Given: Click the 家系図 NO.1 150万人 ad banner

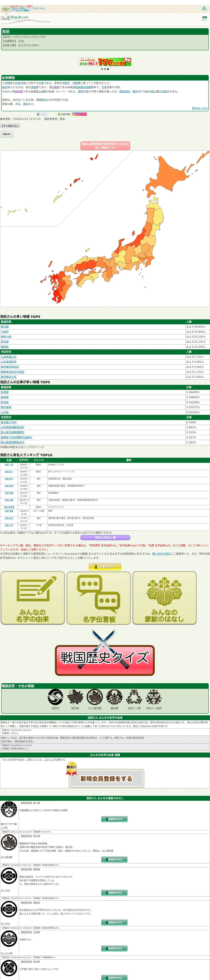Looking at the screenshot, I should (x=105, y=62).
